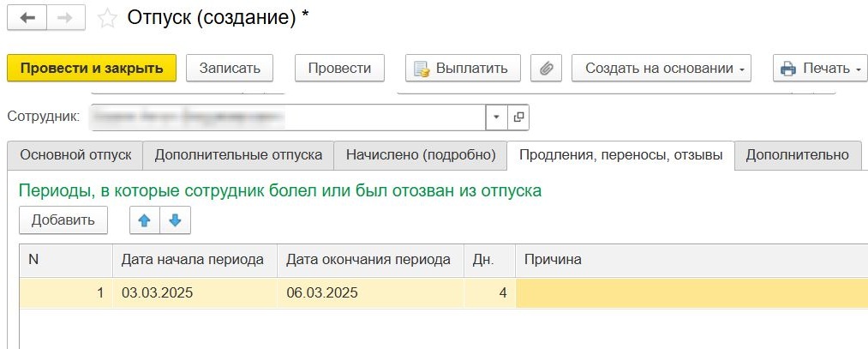
Task: Move row up with blue up arrow
Action: [x=145, y=220]
